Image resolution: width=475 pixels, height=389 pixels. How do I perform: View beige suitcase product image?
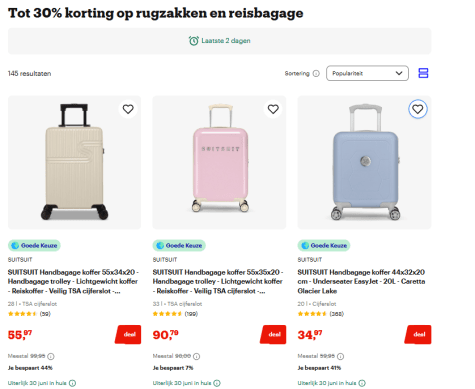pos(74,162)
